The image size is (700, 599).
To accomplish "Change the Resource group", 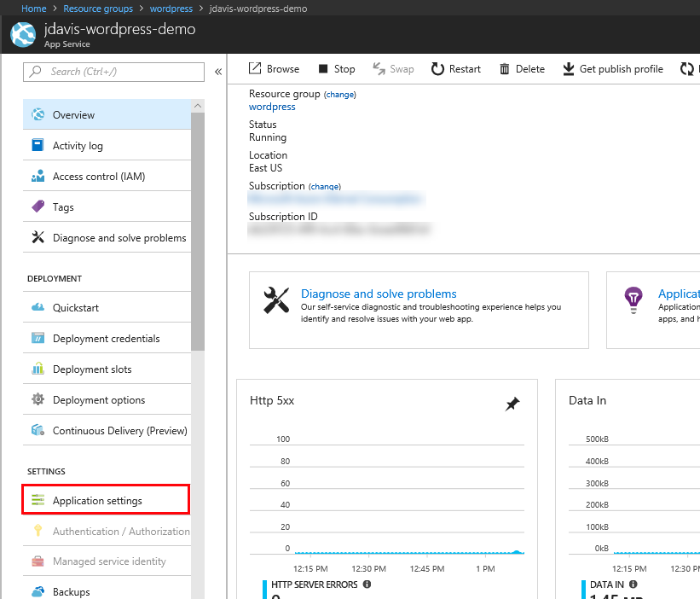I will tap(339, 94).
